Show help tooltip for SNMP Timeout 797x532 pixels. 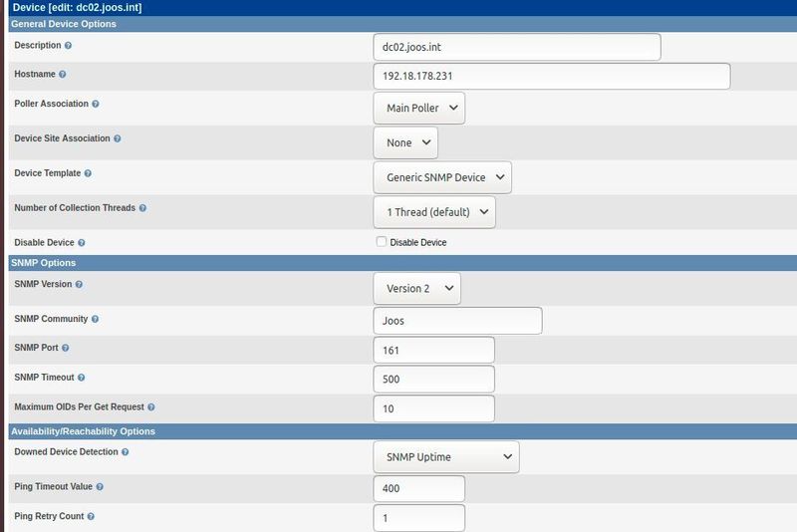82,378
